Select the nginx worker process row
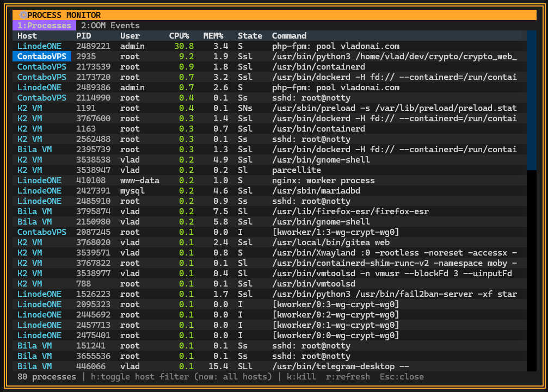The image size is (548, 392). [218, 180]
